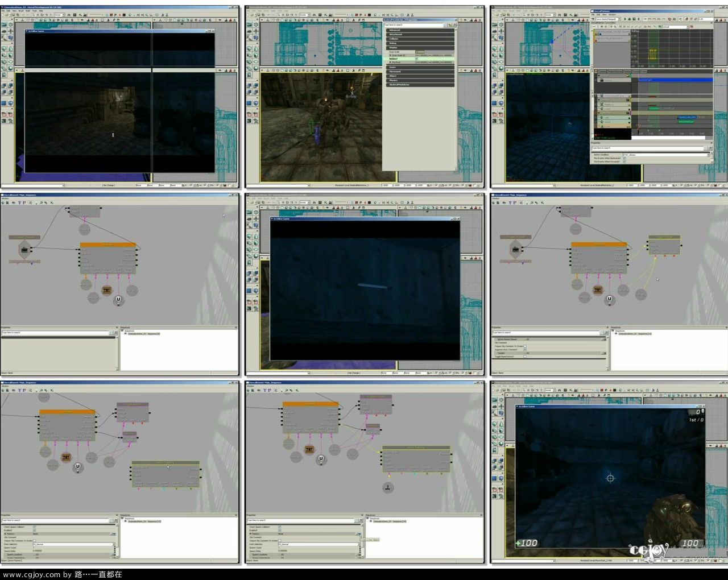Click CSG Intersect icon in editor with SkeletalMeshActor Properties
728x580 pixels.
click(249, 92)
